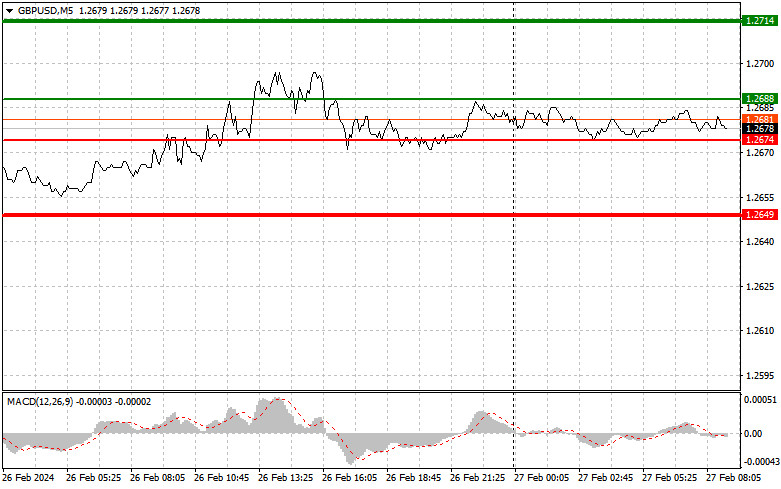
Task: Select the 1.2625 axis price value
Action: coord(760,286)
